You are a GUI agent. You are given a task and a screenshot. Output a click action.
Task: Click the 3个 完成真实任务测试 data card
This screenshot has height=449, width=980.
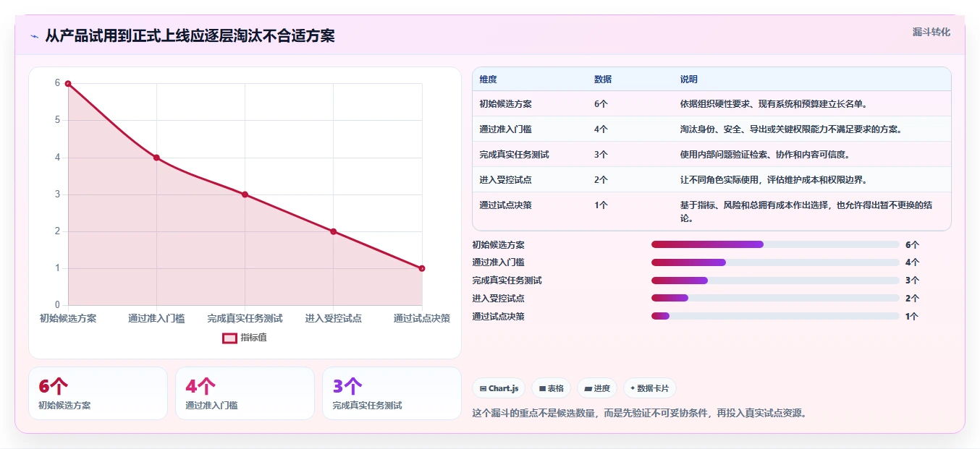point(392,393)
